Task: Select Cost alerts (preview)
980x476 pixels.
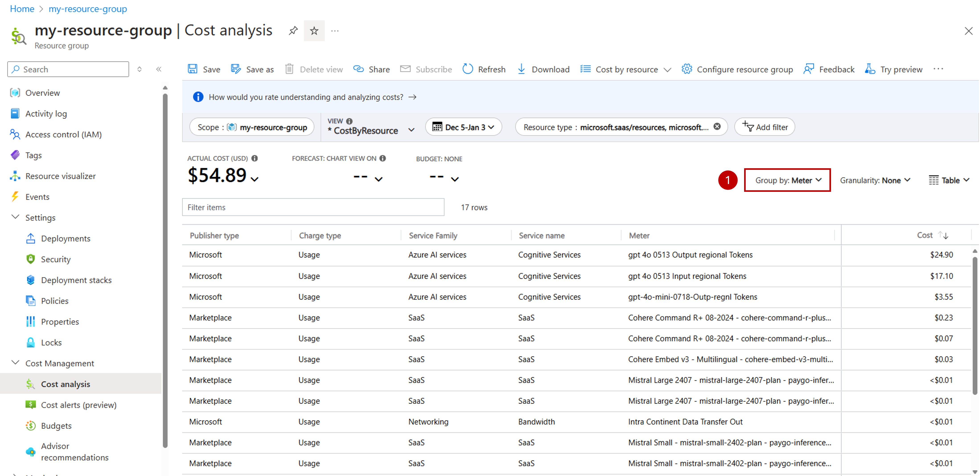Action: [79, 405]
